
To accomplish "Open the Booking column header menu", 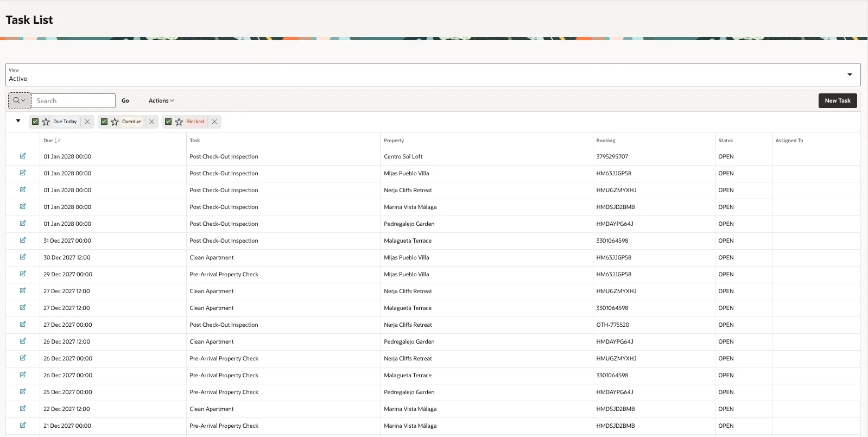I will tap(606, 141).
